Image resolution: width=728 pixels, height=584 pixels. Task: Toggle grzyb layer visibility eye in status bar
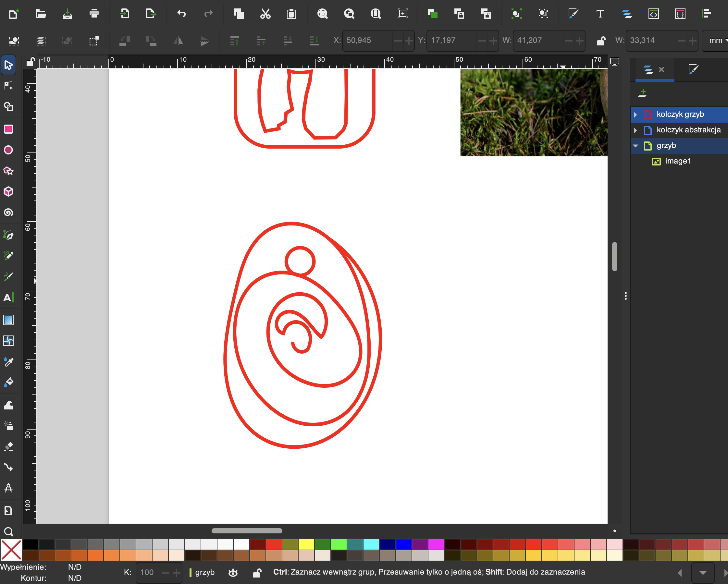point(233,573)
